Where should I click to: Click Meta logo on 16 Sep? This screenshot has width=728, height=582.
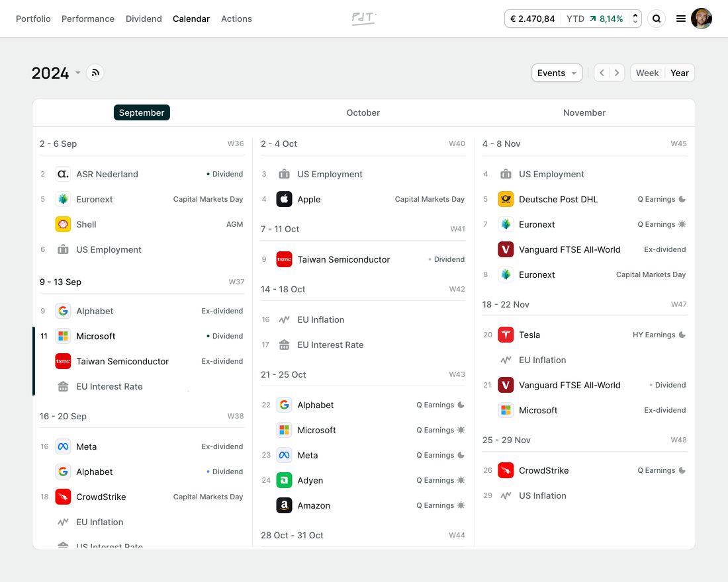[x=63, y=446]
